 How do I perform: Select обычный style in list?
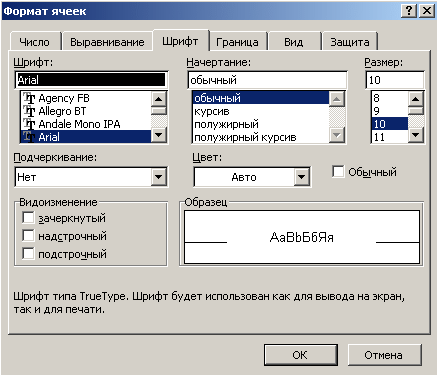261,98
